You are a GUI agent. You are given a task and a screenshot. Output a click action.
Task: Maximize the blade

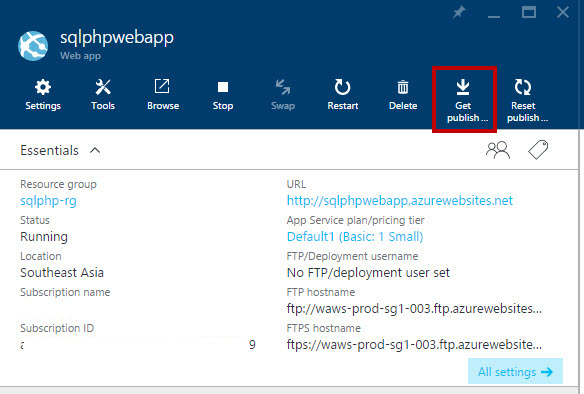529,12
